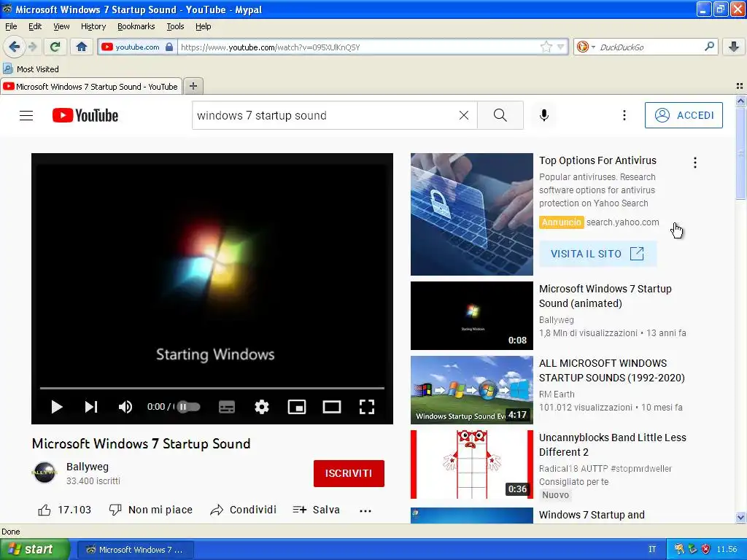
Task: Open Windows 7 Startup Sound (animated) thumbnail
Action: pyautogui.click(x=472, y=316)
